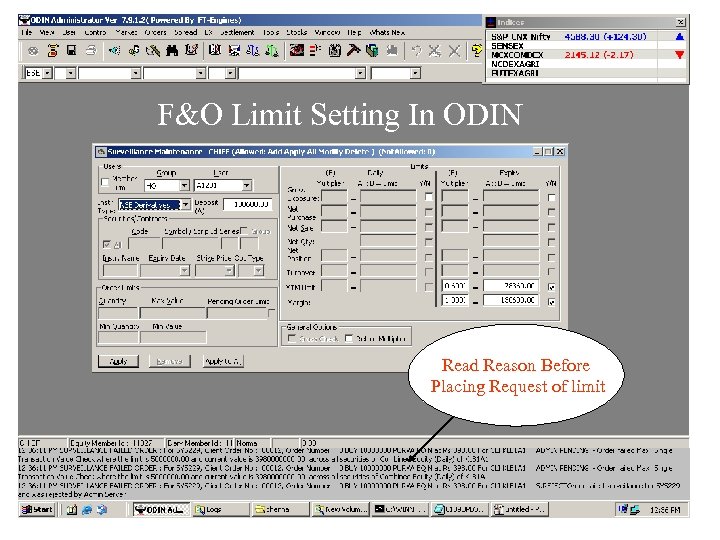Open the Instrument Type NSE Derivatives dropdown
Image resolution: width=720 pixels, height=540 pixels.
(x=185, y=205)
